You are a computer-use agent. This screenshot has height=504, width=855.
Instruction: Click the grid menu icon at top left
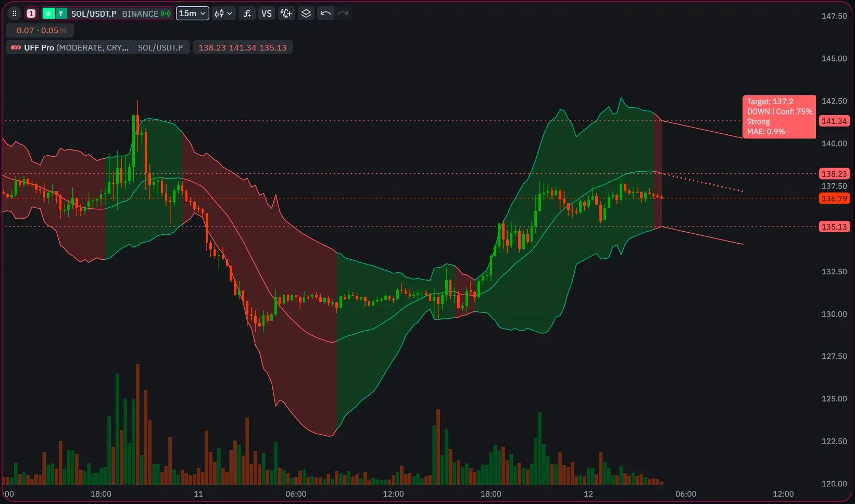[x=14, y=13]
